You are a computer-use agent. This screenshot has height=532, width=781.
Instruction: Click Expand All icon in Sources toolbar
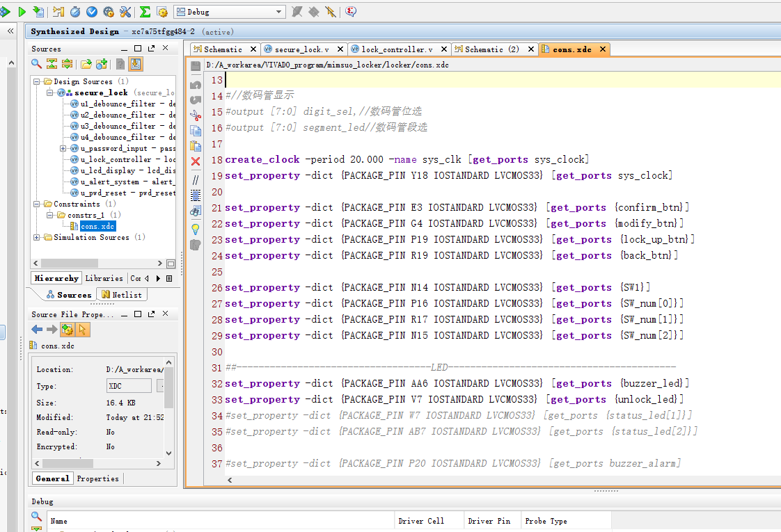(68, 64)
